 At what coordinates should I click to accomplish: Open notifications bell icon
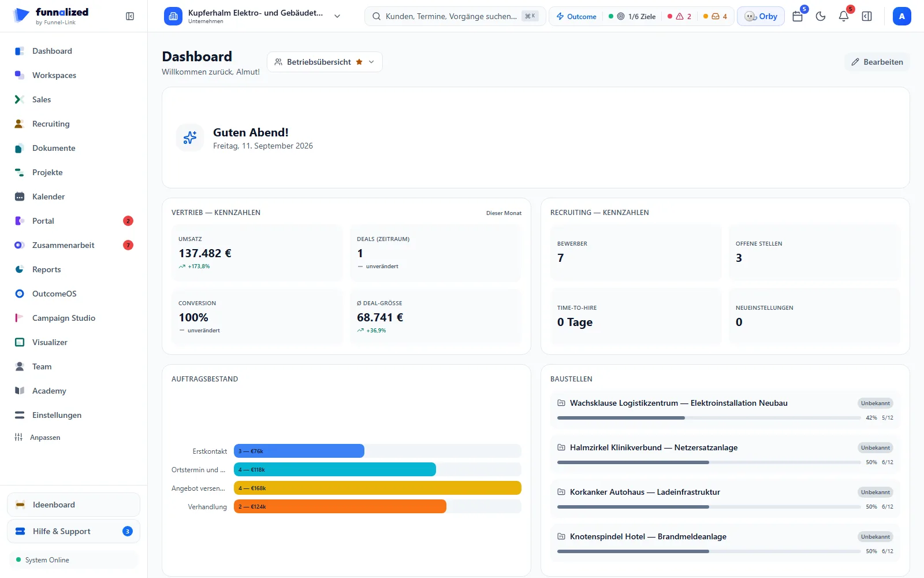[x=844, y=16]
